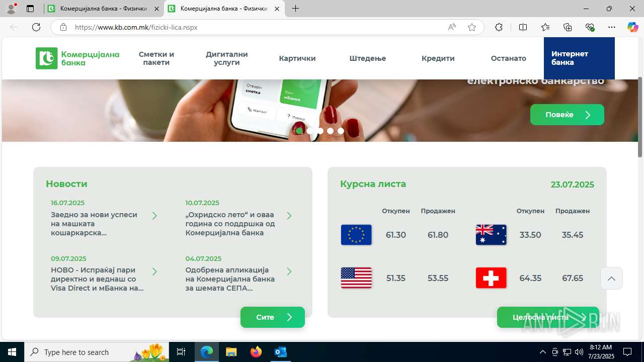Select the last carousel slide dot
644x362 pixels.
click(341, 131)
